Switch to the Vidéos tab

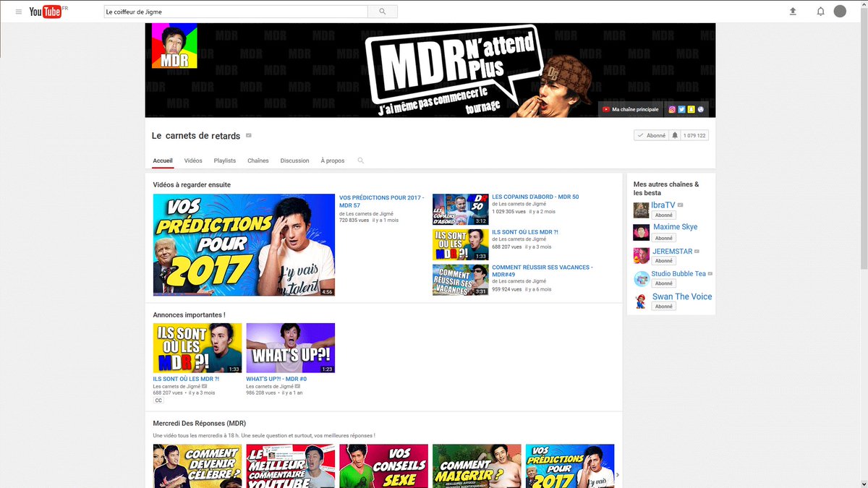coord(193,160)
